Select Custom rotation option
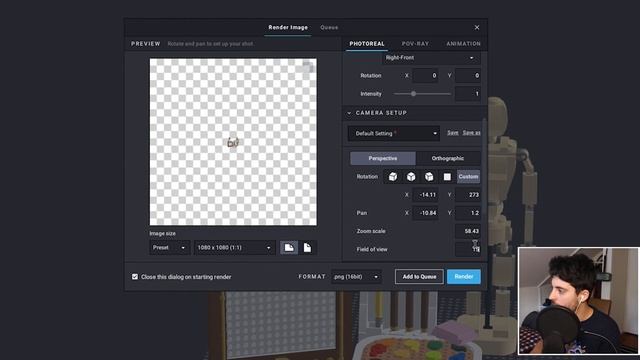 (x=468, y=177)
